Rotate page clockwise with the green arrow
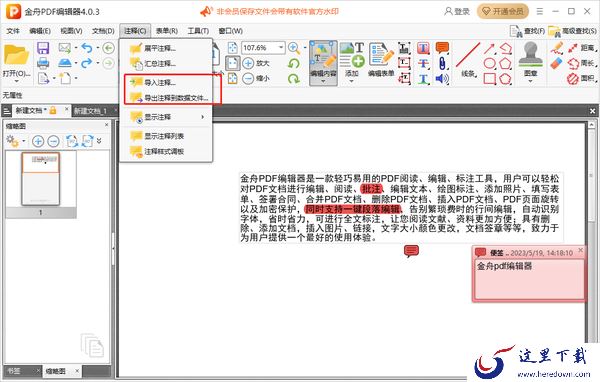The height and width of the screenshot is (382, 600). point(293,78)
